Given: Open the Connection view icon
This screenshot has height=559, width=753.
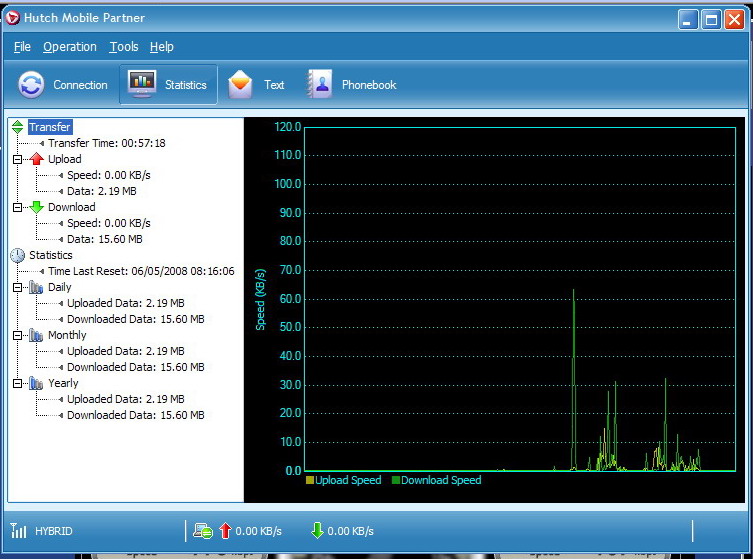Looking at the screenshot, I should click(31, 85).
